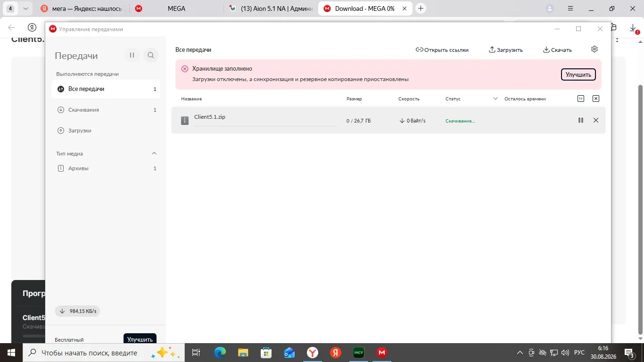
Task: Go back in the browser
Action: pos(11,28)
